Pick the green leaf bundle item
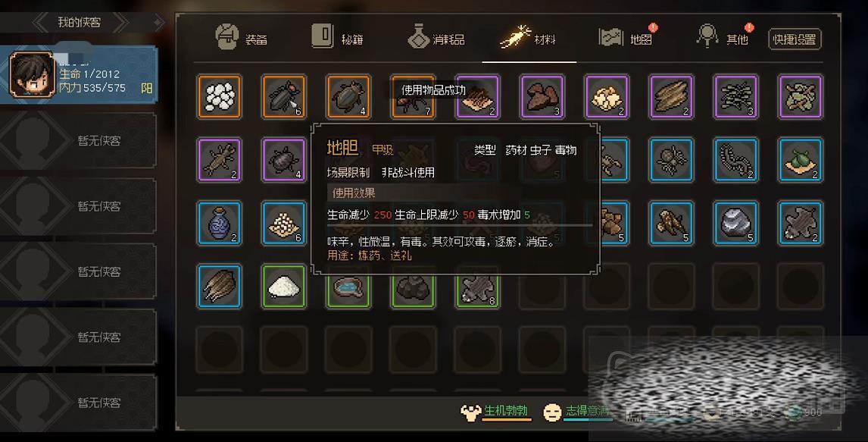Viewport: 868px width, 442px height. 801,160
